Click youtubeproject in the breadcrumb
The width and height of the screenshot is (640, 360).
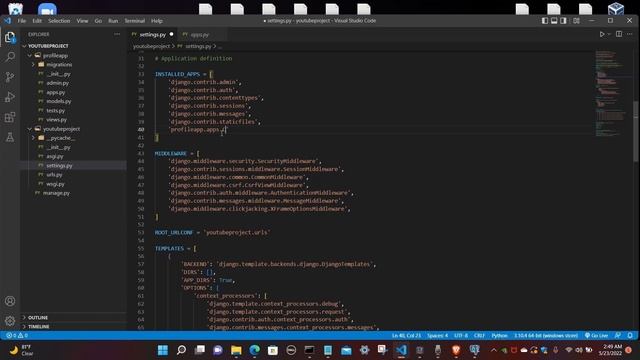click(x=151, y=47)
